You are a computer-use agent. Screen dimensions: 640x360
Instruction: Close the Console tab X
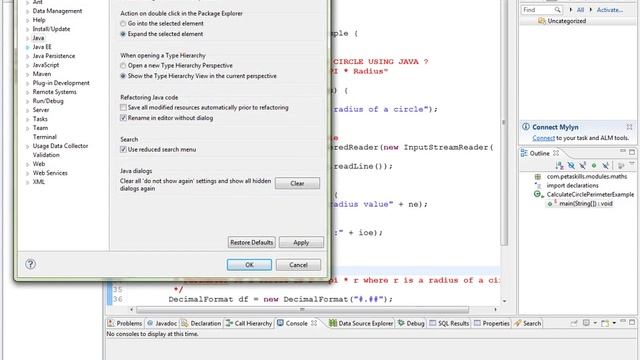point(314,323)
